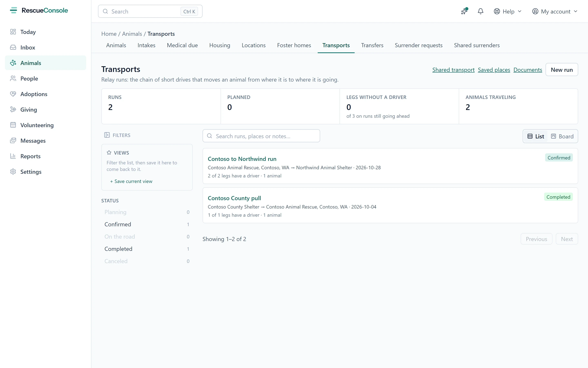
Task: Open the Documents link
Action: [528, 70]
